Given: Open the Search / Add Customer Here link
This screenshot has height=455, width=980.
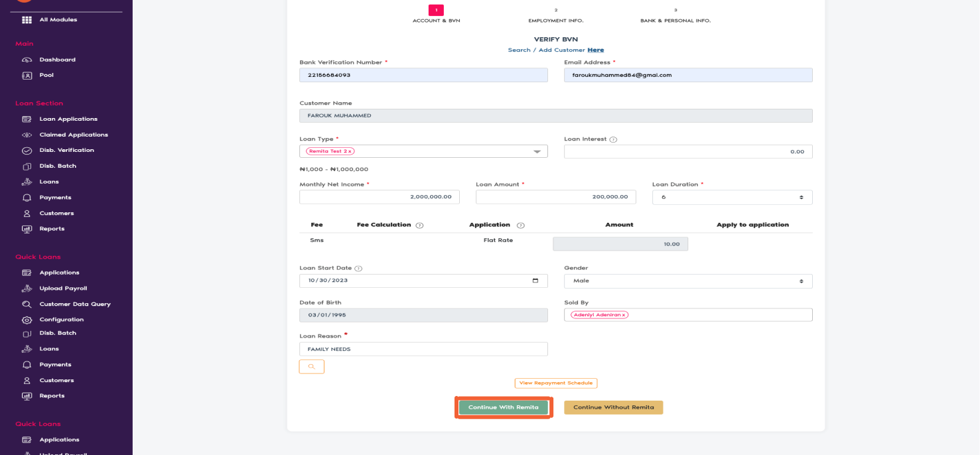Looking at the screenshot, I should [595, 50].
